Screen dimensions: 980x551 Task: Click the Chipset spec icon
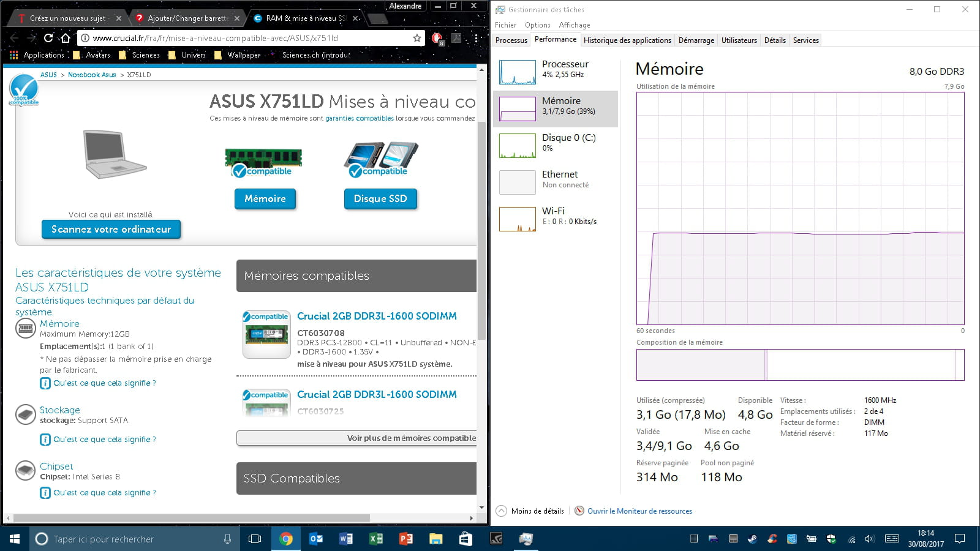(x=26, y=470)
